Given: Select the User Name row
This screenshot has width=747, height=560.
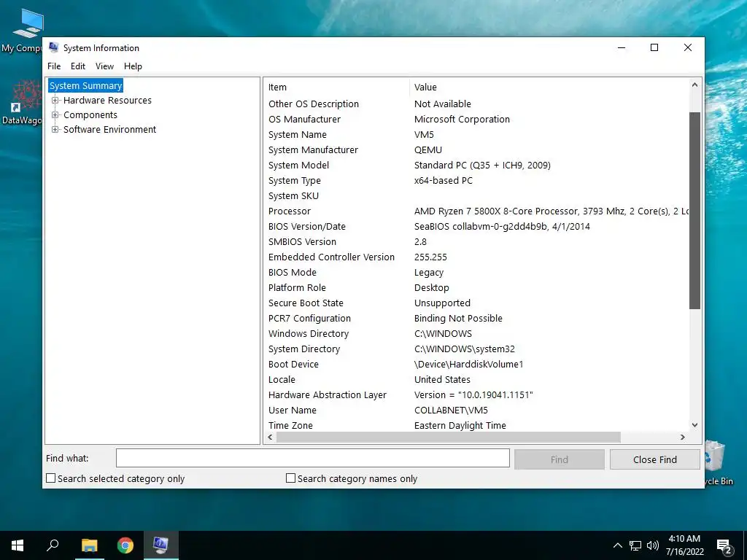Looking at the screenshot, I should click(476, 411).
